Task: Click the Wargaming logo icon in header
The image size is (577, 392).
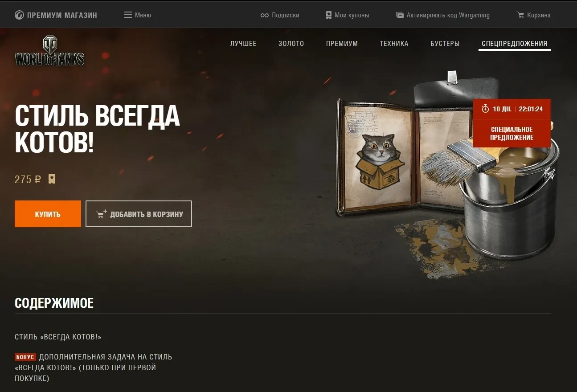Action: pyautogui.click(x=19, y=15)
